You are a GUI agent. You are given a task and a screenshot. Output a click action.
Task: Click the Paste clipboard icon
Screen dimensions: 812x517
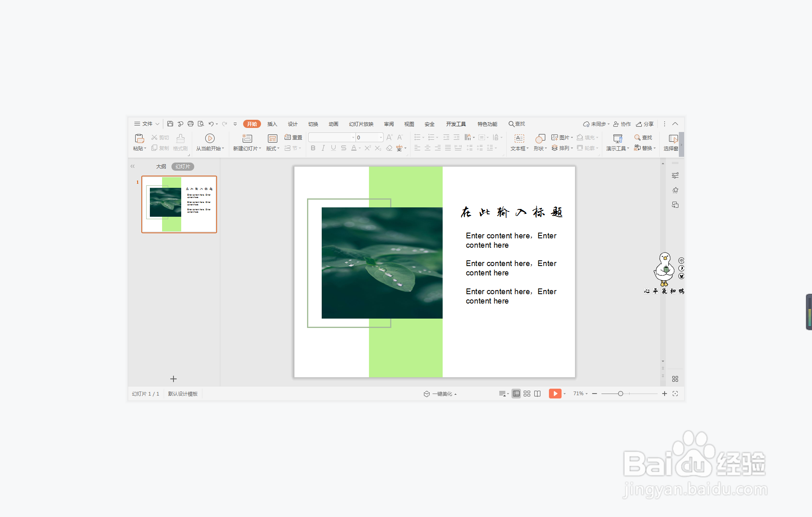[x=139, y=138]
